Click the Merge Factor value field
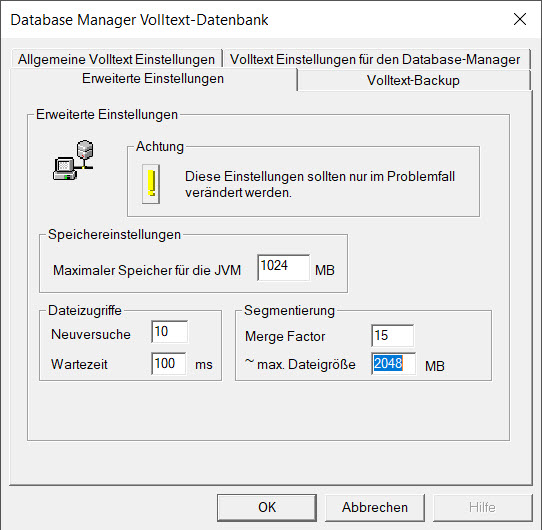 392,335
